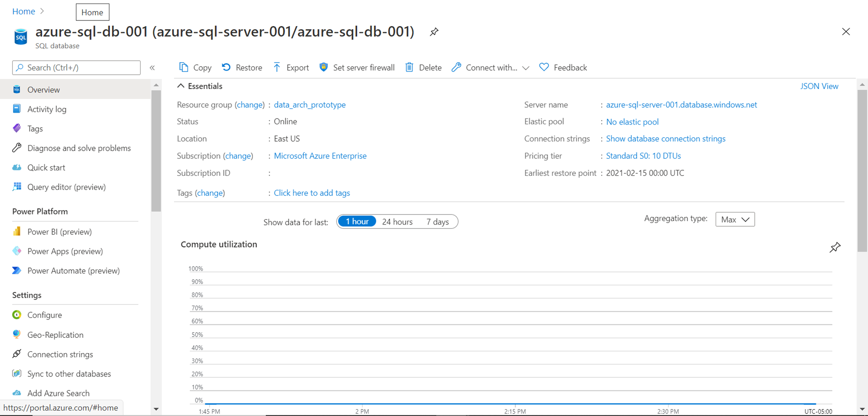
Task: Click the Connect with wrench icon
Action: 456,67
